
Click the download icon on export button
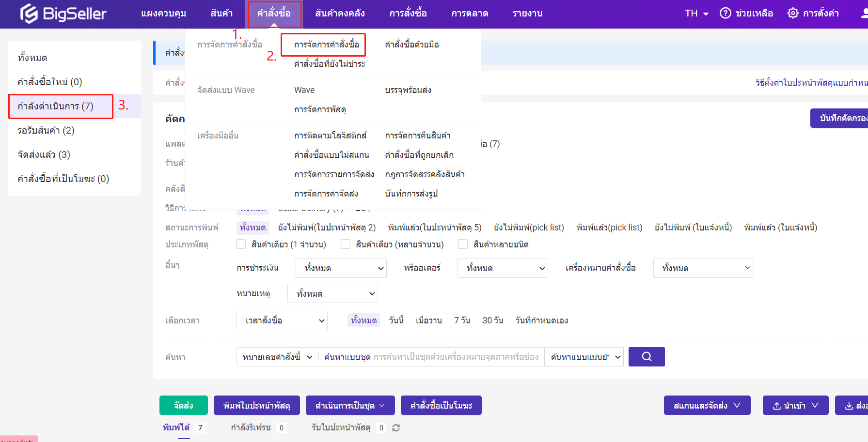[x=849, y=406]
